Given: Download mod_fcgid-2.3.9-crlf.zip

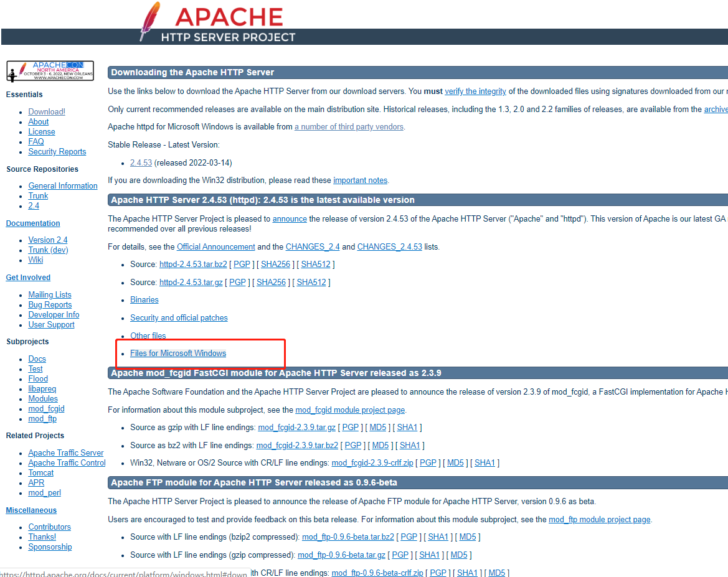Looking at the screenshot, I should (x=372, y=463).
